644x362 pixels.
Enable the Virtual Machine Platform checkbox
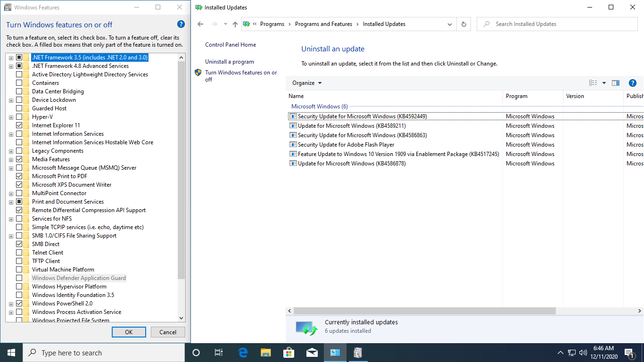pos(19,270)
